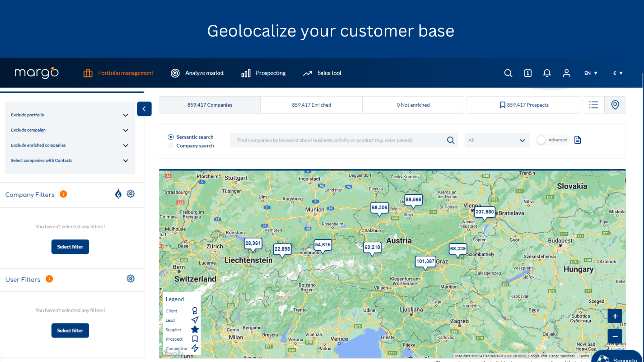Enable the Advanced toggle switch

coord(541,140)
